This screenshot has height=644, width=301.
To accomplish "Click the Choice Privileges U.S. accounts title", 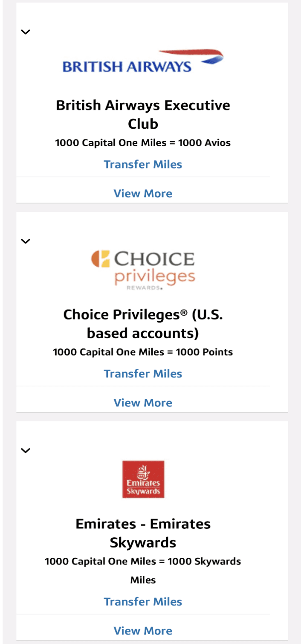I will pyautogui.click(x=143, y=323).
